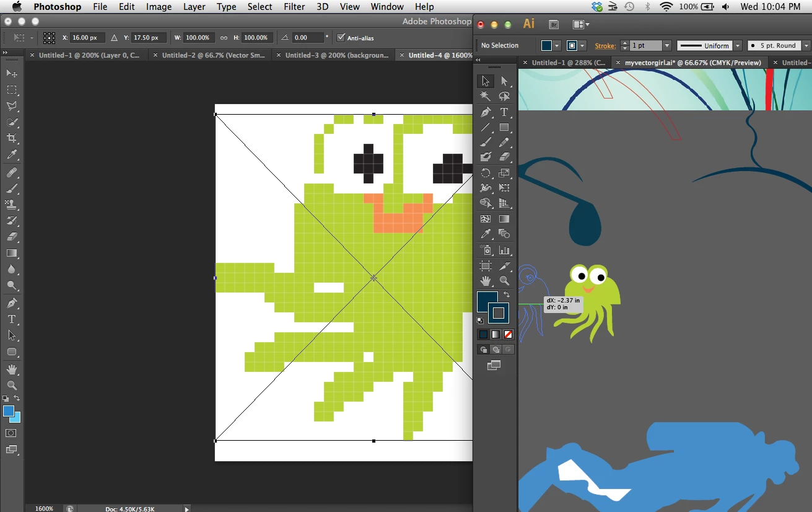Click the Illustrator Stroke color box
812x512 pixels.
point(499,313)
